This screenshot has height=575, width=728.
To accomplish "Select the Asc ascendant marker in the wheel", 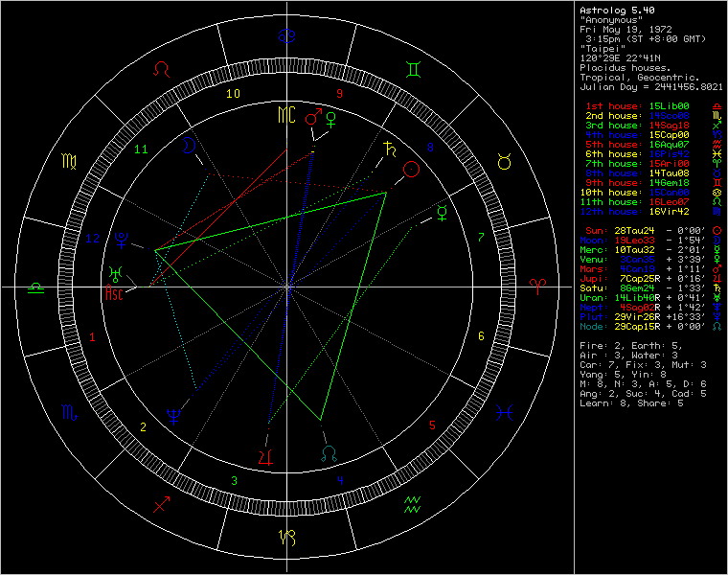I will tap(115, 293).
